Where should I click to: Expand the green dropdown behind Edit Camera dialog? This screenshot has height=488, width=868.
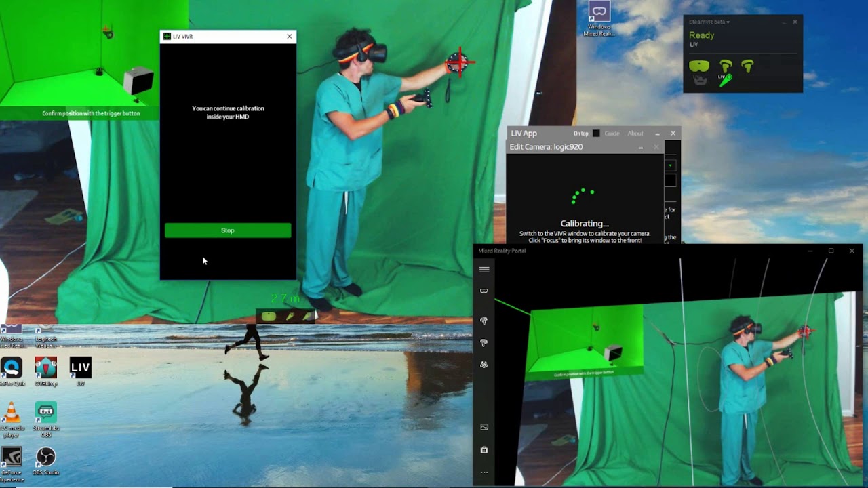(x=670, y=165)
